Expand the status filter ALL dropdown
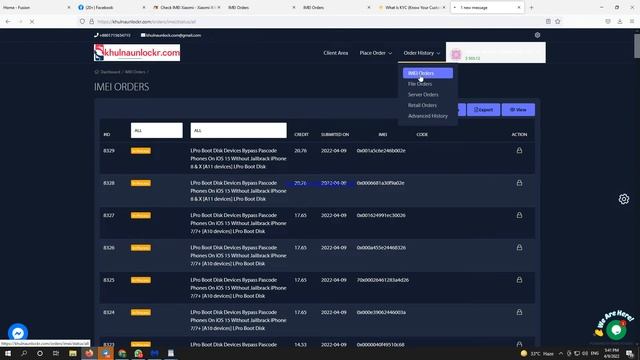The width and height of the screenshot is (640, 360). (157, 131)
